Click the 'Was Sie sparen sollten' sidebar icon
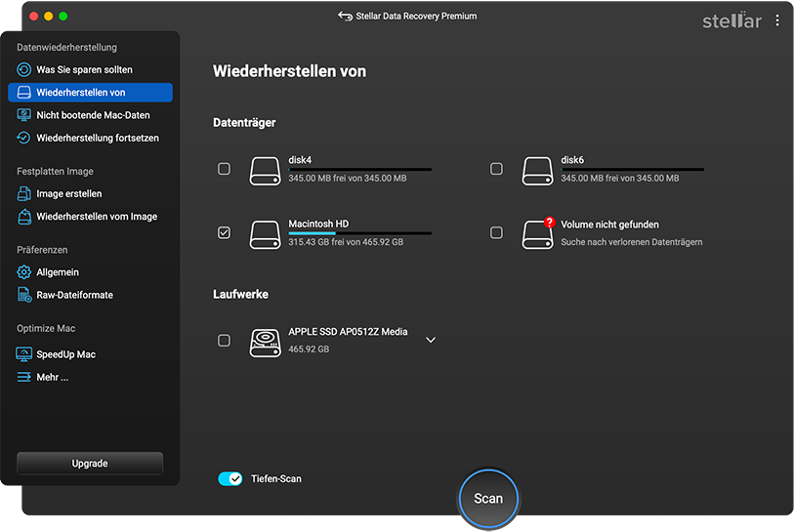This screenshot has width=794, height=532. pos(24,70)
